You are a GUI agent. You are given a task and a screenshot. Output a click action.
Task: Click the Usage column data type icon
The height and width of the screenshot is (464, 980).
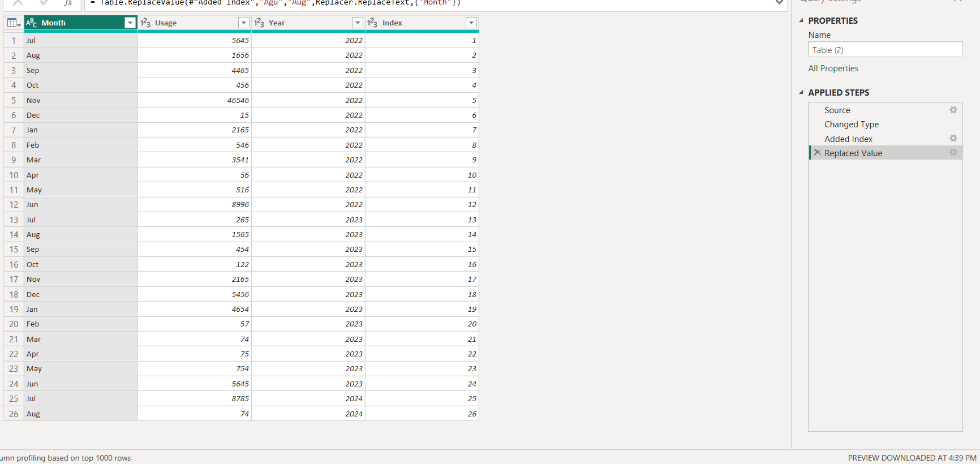145,23
